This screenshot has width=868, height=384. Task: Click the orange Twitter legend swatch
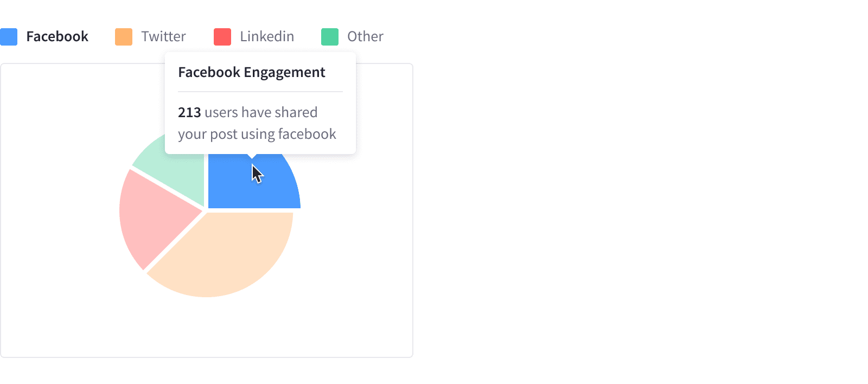tap(124, 37)
